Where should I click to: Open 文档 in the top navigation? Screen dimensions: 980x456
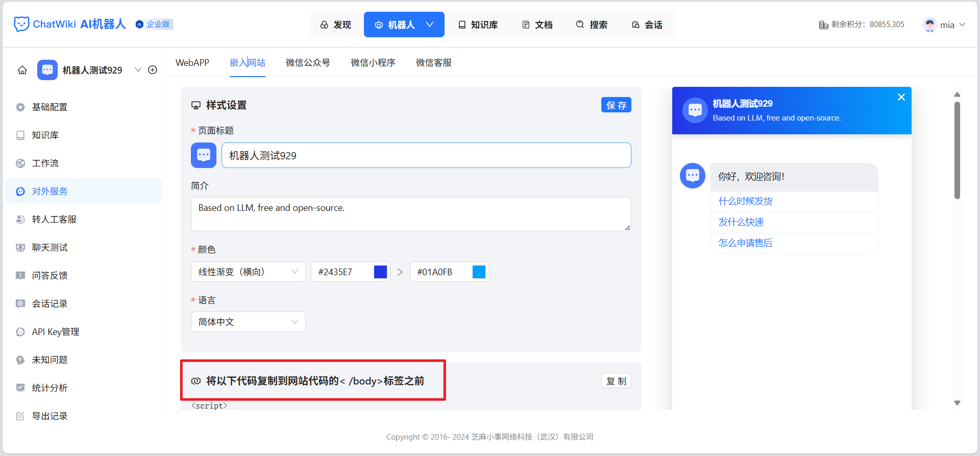(537, 25)
